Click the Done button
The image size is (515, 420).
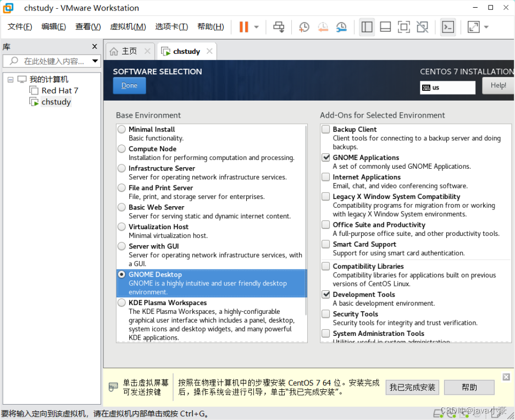(129, 85)
